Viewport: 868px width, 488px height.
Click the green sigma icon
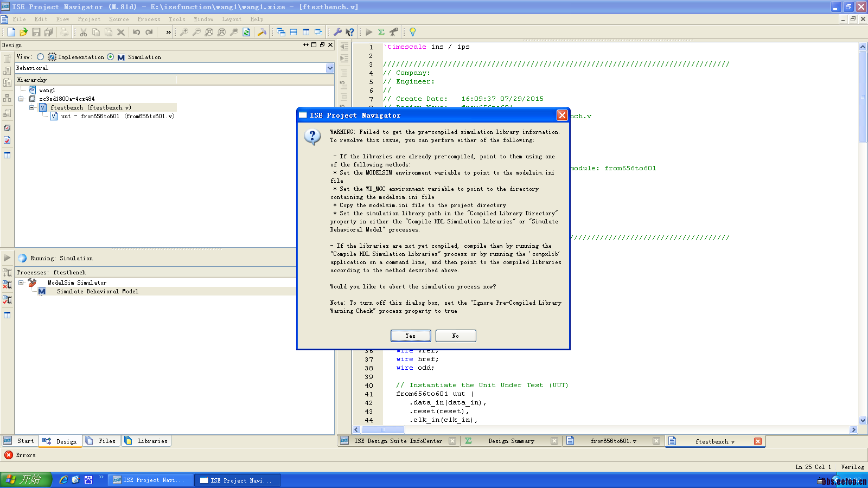pyautogui.click(x=381, y=33)
